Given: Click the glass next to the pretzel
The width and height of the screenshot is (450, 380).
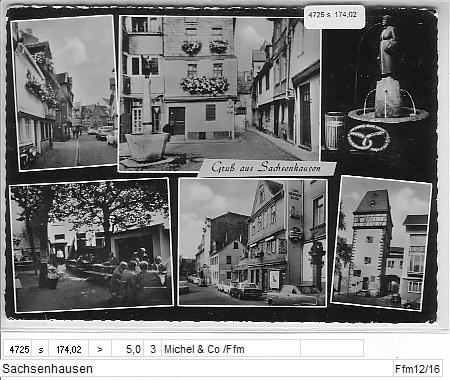Looking at the screenshot, I should (334, 131).
